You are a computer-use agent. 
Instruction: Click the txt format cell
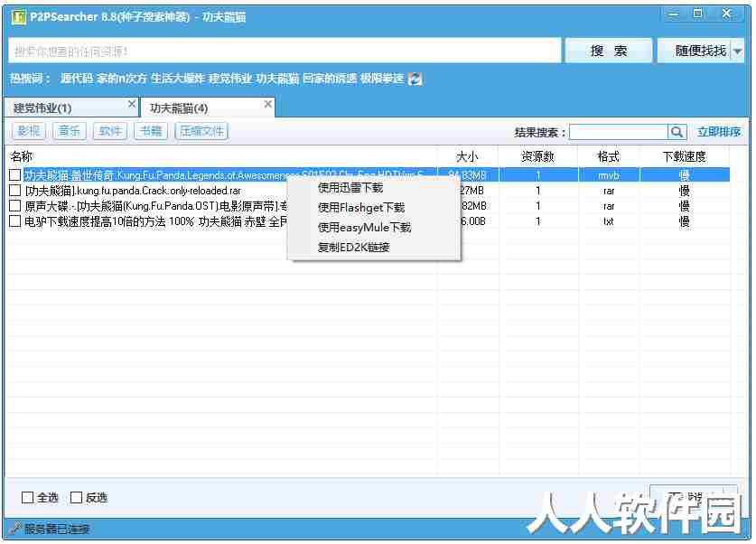point(609,221)
